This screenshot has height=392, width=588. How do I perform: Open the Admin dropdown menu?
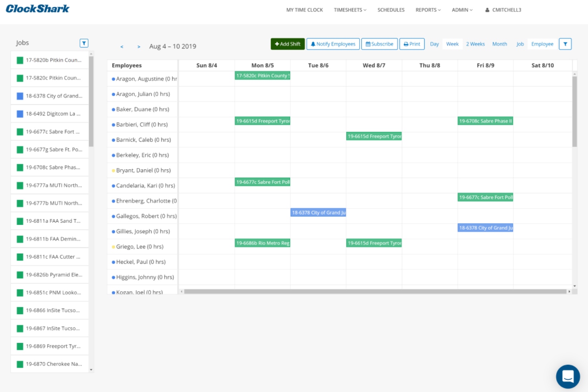pos(462,10)
